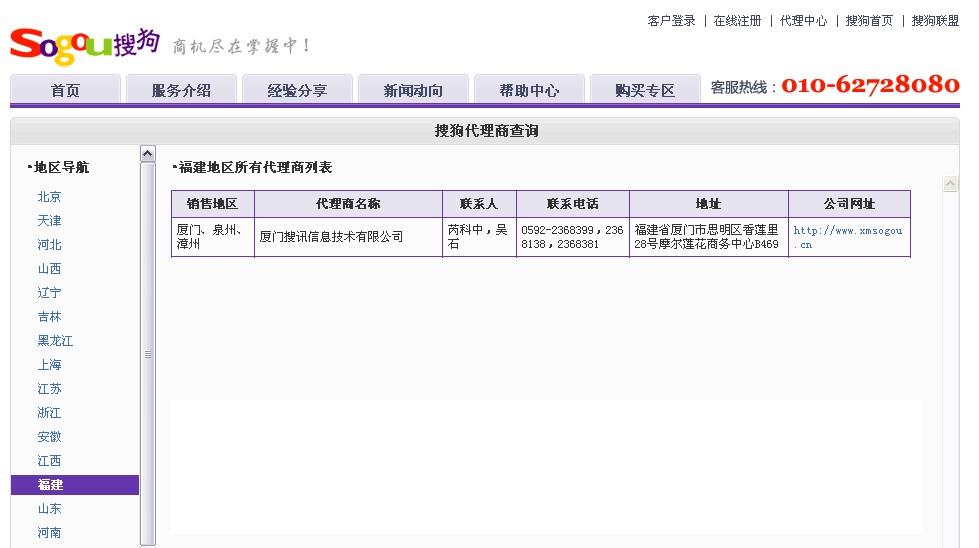Open 搜狗联盟 link

click(x=935, y=21)
